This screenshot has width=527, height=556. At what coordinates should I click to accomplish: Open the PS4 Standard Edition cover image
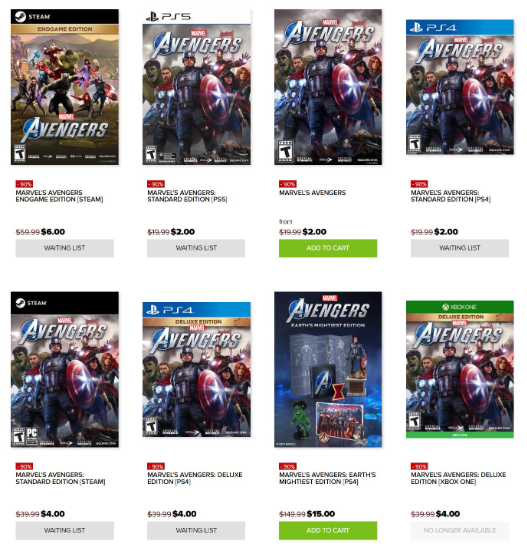pos(460,87)
